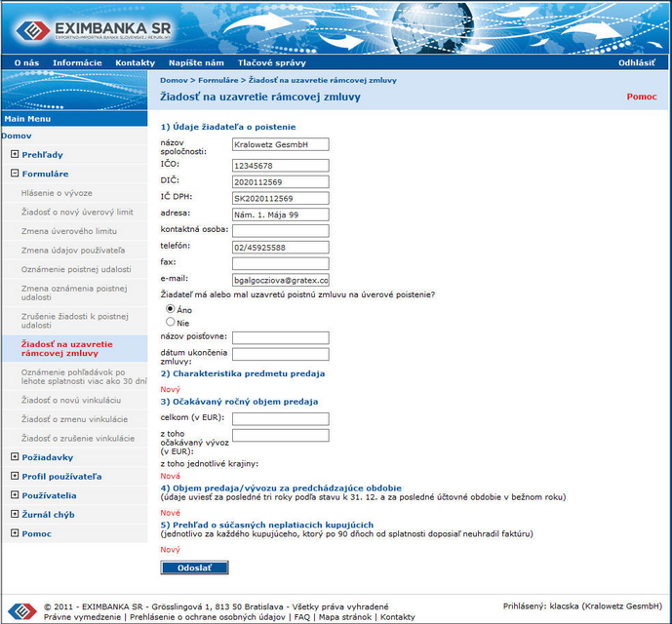672x624 pixels.
Task: Open Zrušenie žiadosti k poistnej udalosti
Action: (75, 321)
